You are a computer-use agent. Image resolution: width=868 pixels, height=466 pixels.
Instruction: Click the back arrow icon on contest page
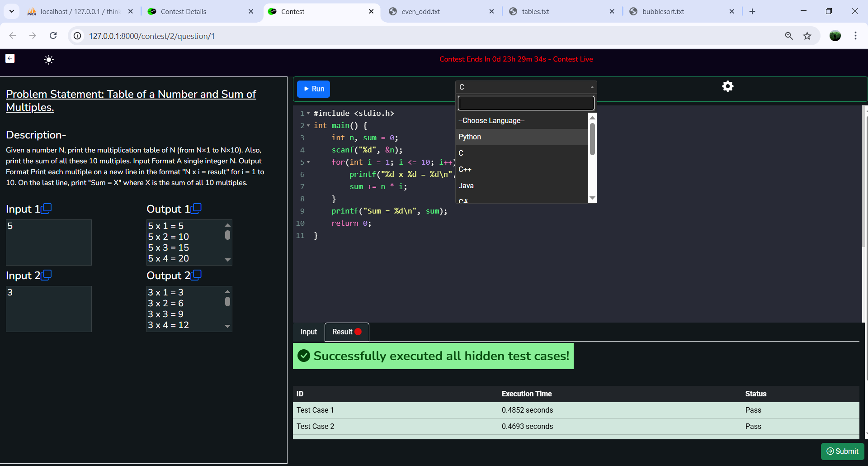click(x=10, y=58)
